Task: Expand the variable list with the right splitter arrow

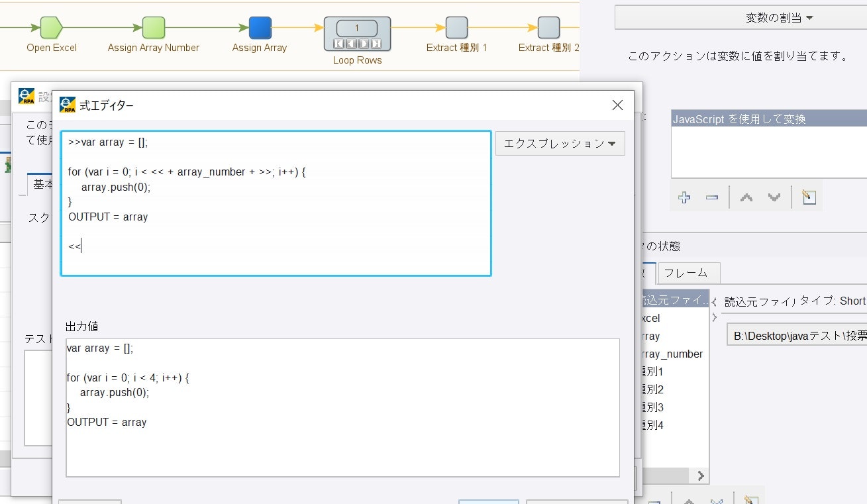Action: click(714, 317)
